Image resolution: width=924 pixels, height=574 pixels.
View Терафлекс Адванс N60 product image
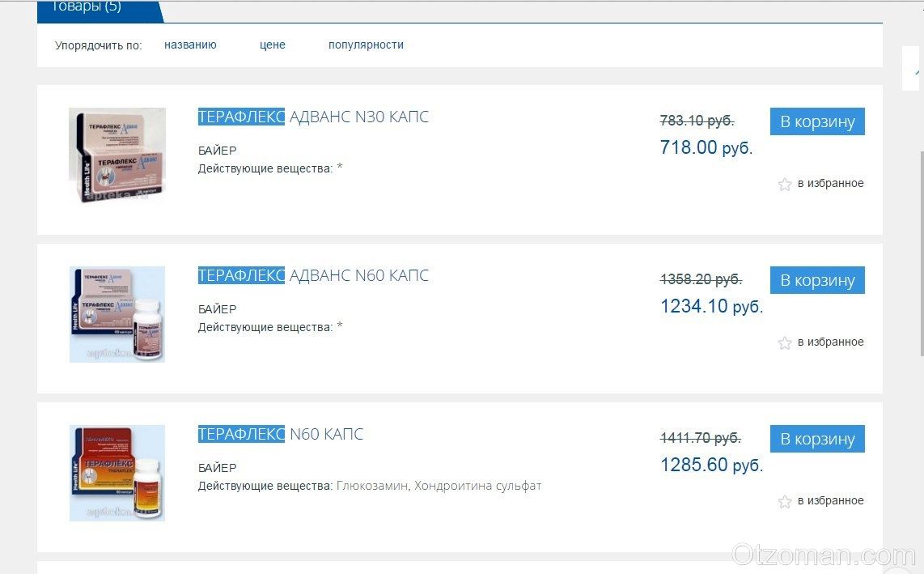[x=117, y=314]
